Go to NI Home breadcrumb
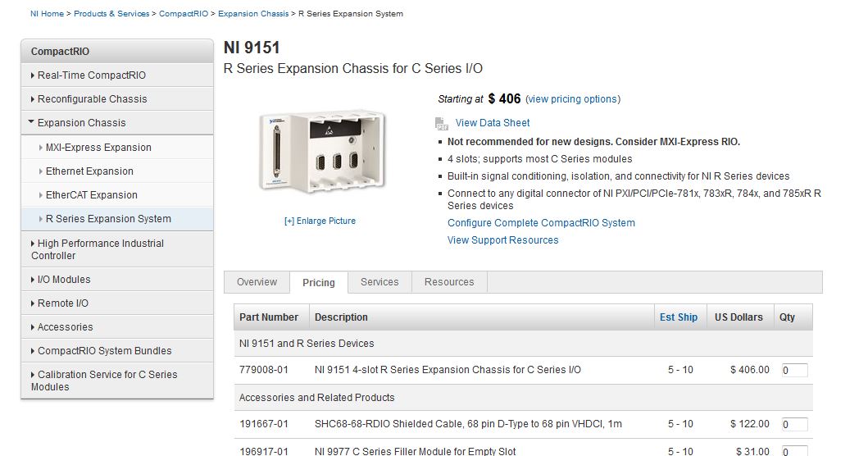Viewport: 868px width, 456px height. 47,14
